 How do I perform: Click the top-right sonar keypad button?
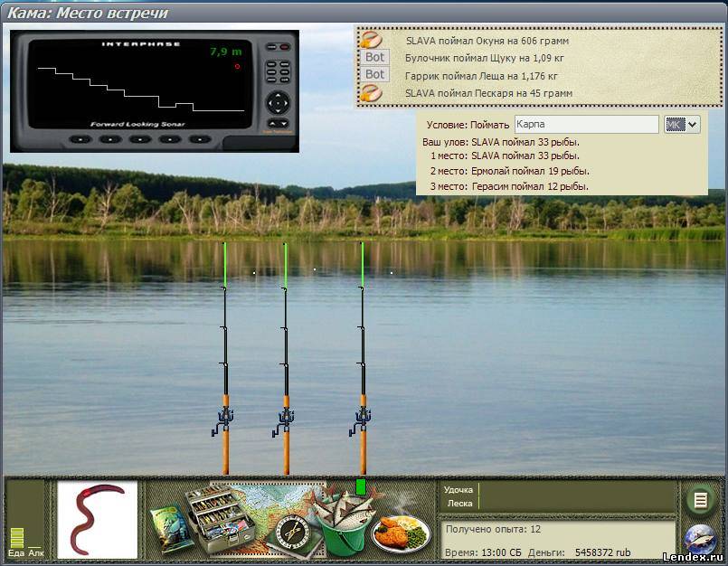(x=285, y=64)
